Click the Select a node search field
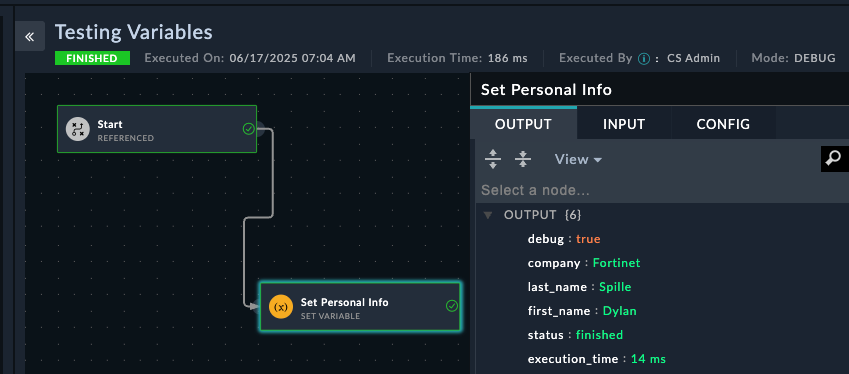This screenshot has width=849, height=374. (x=662, y=190)
